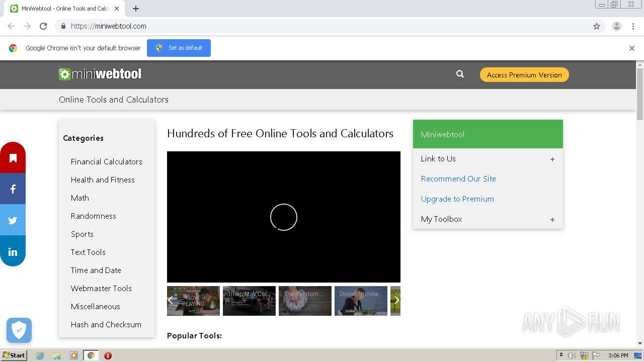
Task: Open the Financial Calculators category
Action: (107, 162)
